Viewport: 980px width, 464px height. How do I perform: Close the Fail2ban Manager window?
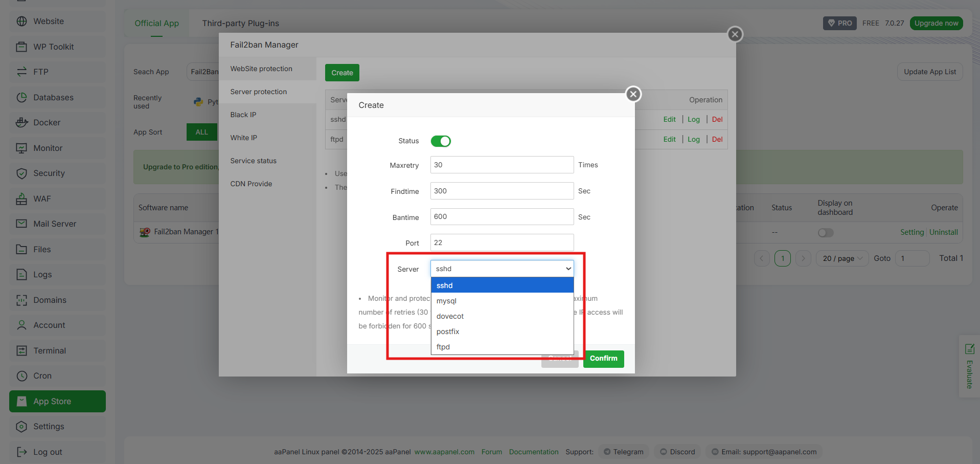pyautogui.click(x=735, y=34)
